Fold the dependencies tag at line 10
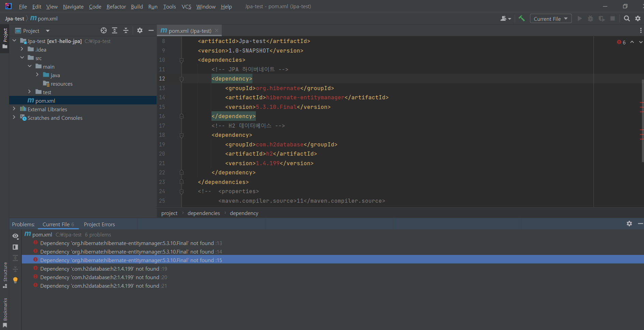The image size is (644, 330). pos(181,60)
